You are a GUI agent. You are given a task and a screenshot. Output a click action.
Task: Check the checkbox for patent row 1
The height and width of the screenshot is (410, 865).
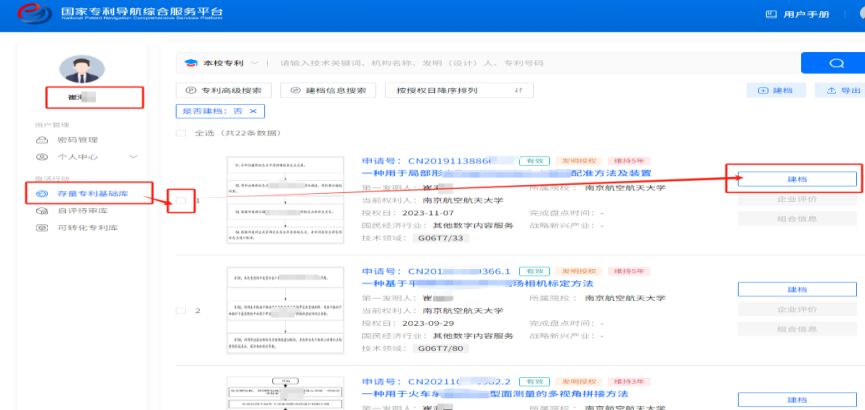(x=181, y=201)
